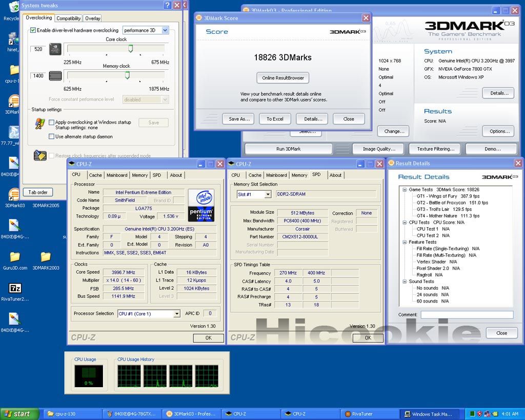Image resolution: width=525 pixels, height=420 pixels.
Task: Click the red security shield tray icon
Action: click(479, 414)
